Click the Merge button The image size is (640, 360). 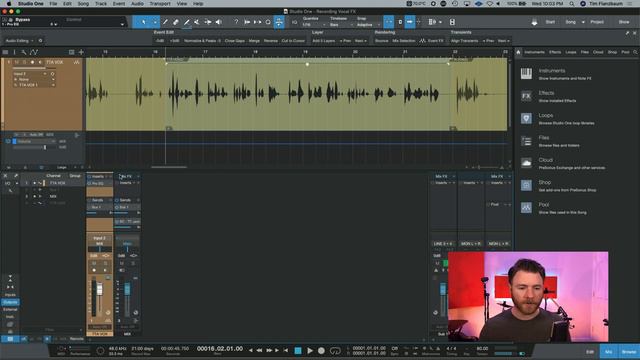click(x=254, y=41)
